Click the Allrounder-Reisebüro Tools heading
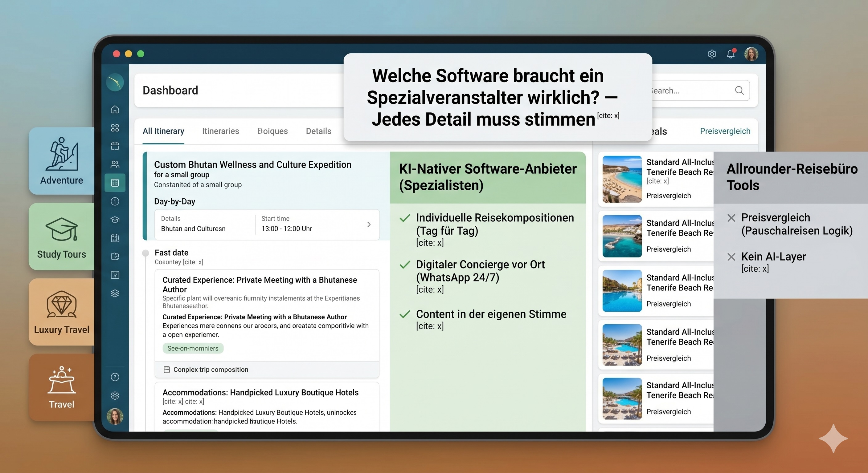The width and height of the screenshot is (868, 473). (792, 177)
